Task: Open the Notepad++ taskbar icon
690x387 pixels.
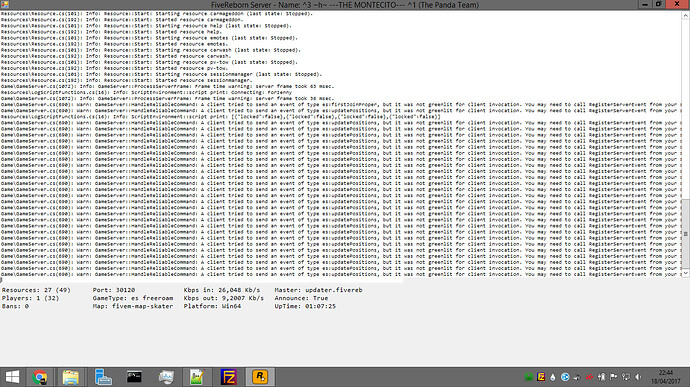Action: tap(197, 377)
